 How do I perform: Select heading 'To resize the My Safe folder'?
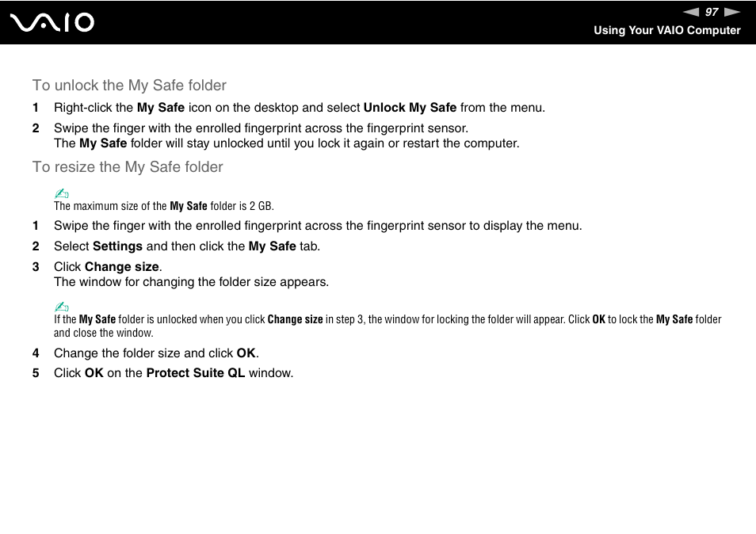pos(128,166)
